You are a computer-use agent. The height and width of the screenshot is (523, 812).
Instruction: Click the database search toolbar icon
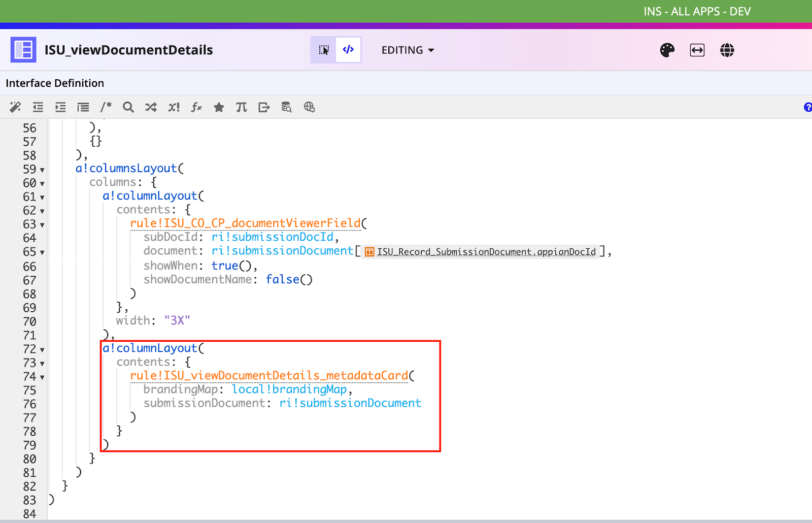tap(287, 107)
